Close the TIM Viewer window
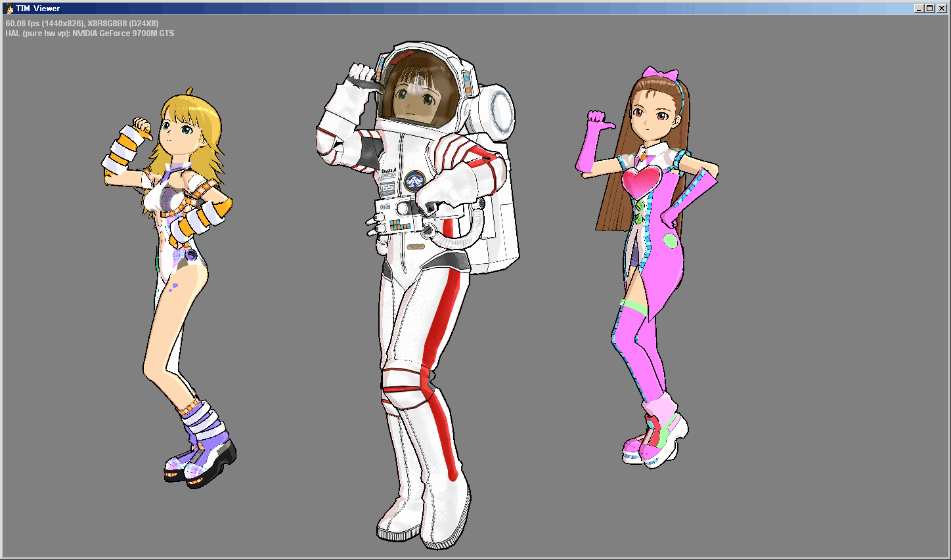 [941, 9]
